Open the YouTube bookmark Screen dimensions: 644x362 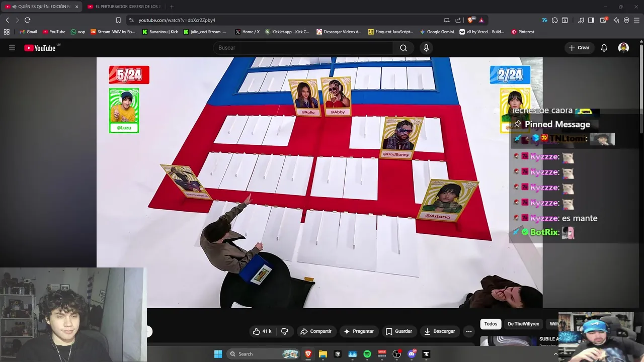pos(54,32)
